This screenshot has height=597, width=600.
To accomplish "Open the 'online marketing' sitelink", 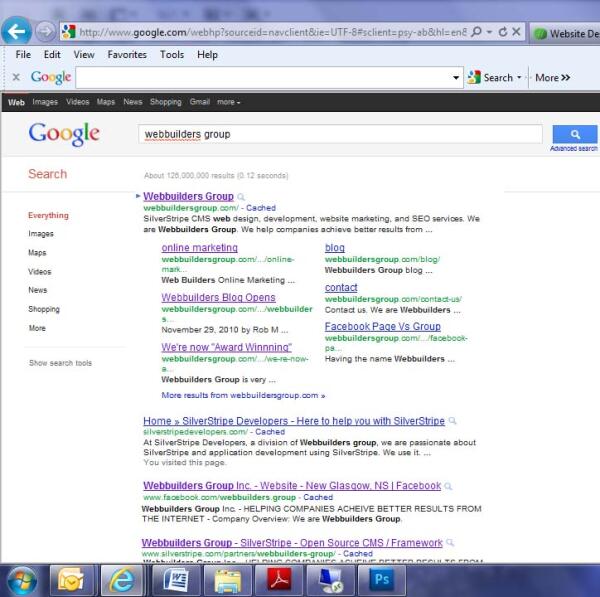I will (199, 248).
